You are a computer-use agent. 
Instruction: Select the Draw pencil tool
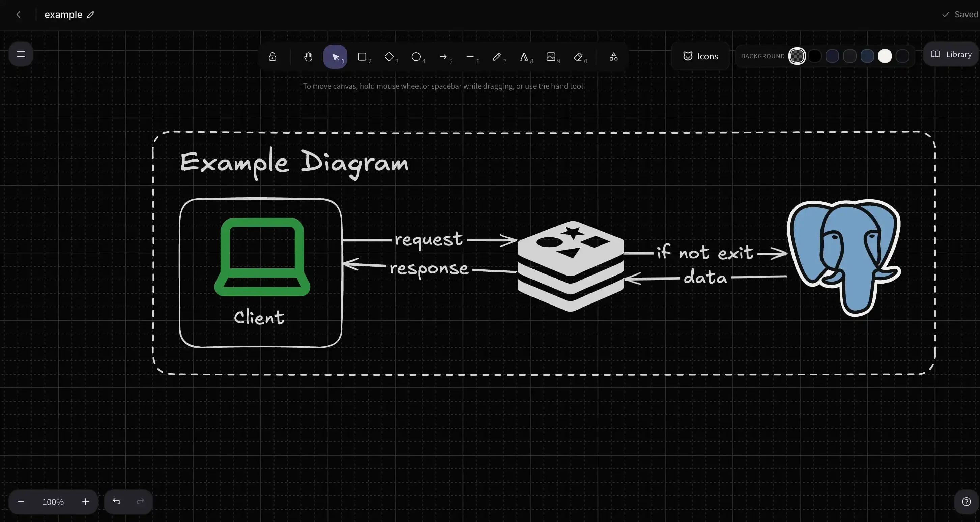coord(497,57)
